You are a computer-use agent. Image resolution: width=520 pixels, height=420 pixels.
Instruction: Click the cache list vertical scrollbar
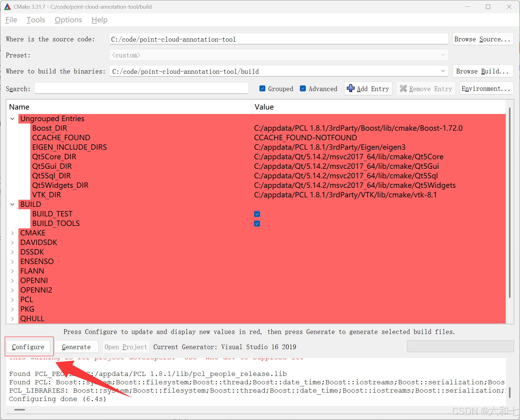[510, 202]
